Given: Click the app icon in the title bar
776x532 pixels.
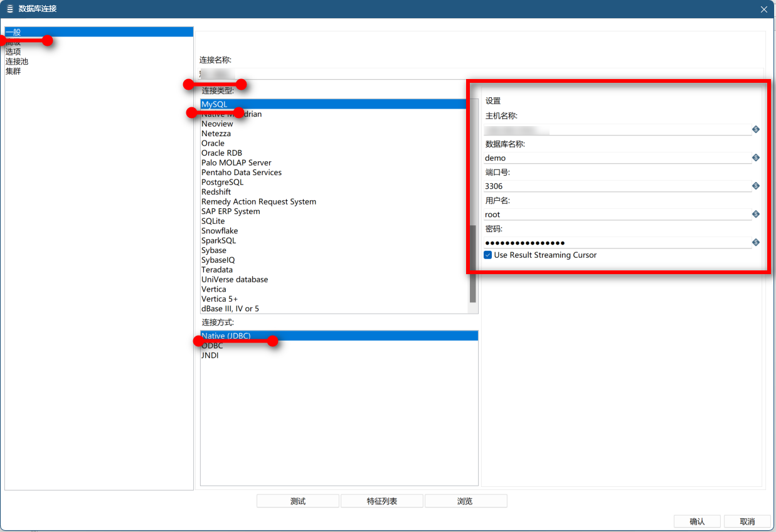Looking at the screenshot, I should (x=9, y=9).
